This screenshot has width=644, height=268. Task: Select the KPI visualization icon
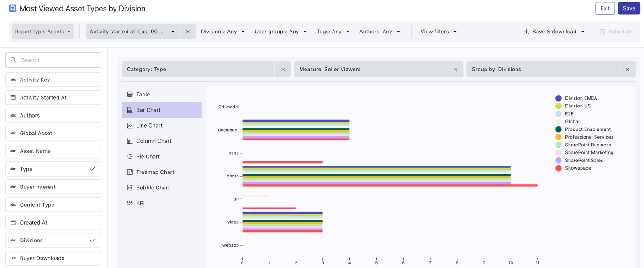130,203
